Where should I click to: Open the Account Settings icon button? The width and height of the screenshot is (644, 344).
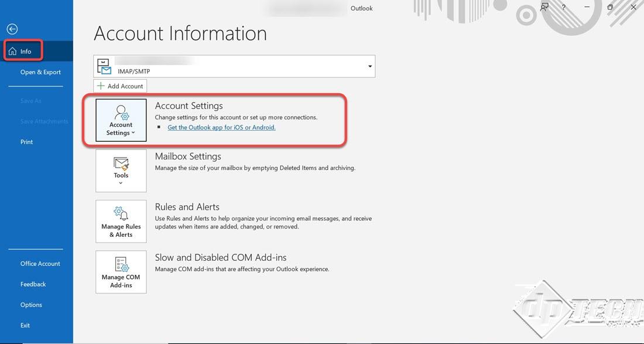(121, 120)
